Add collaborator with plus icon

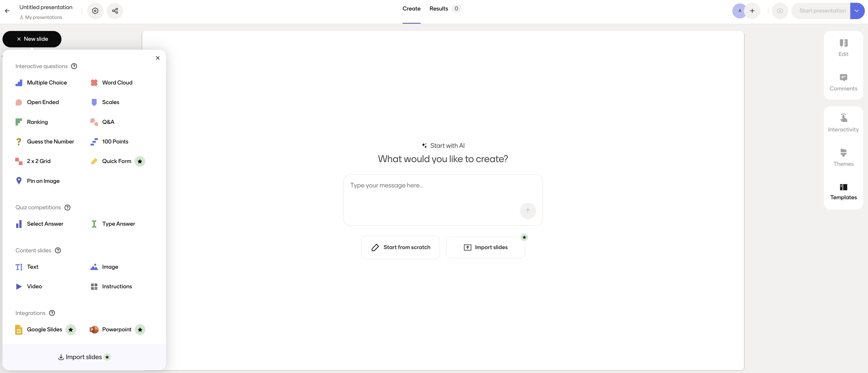click(752, 11)
